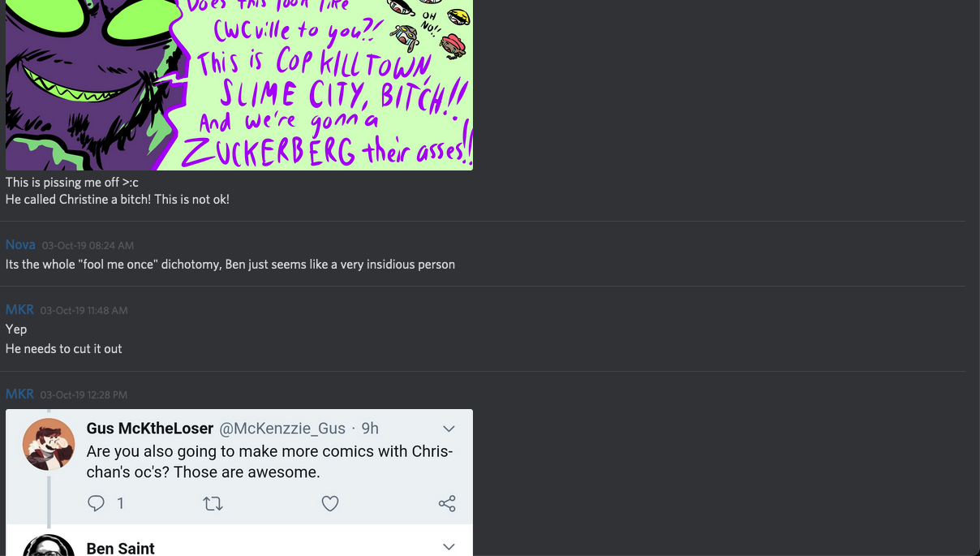Click @McKenzzie_Gus Twitter handle
This screenshot has width=980, height=556.
pos(282,429)
